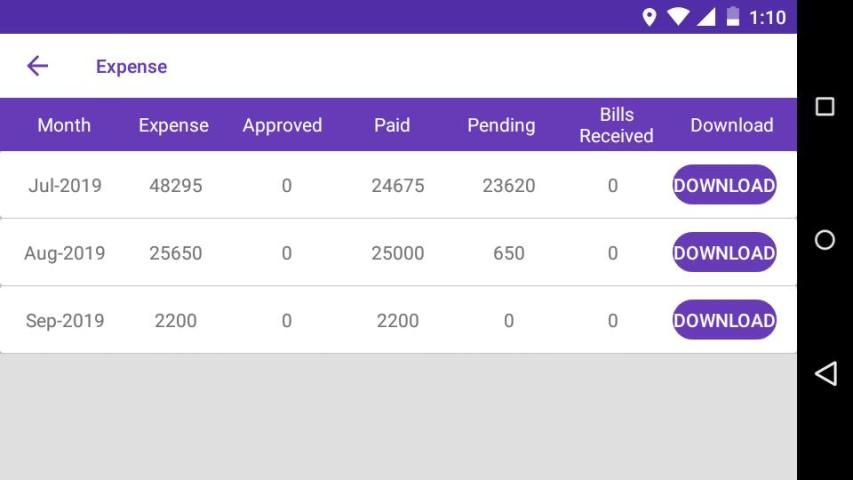Screen dimensions: 853x480
Task: Click the Pending column header
Action: [501, 125]
